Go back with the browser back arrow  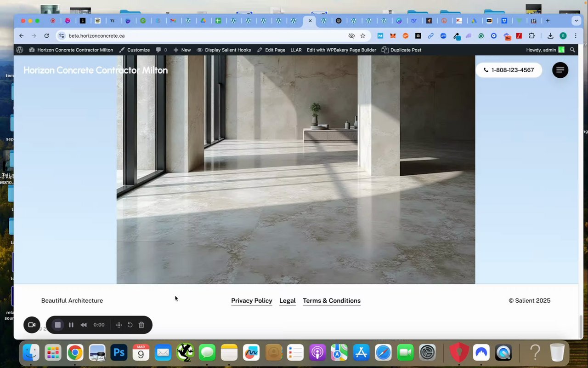tap(21, 35)
